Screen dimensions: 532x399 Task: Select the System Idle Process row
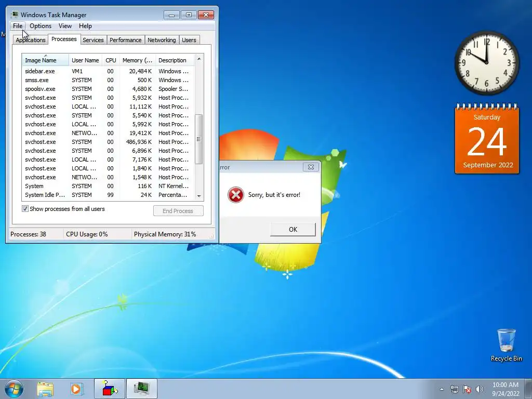108,195
